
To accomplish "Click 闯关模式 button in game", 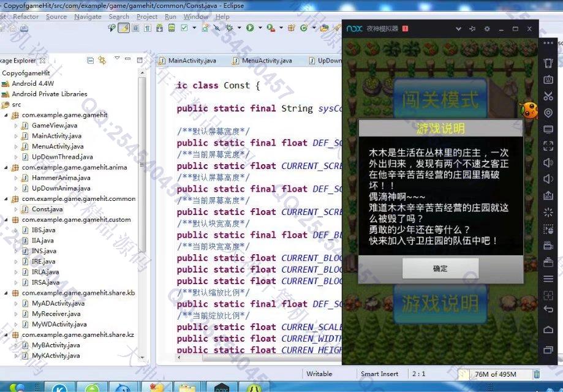I will coord(440,99).
